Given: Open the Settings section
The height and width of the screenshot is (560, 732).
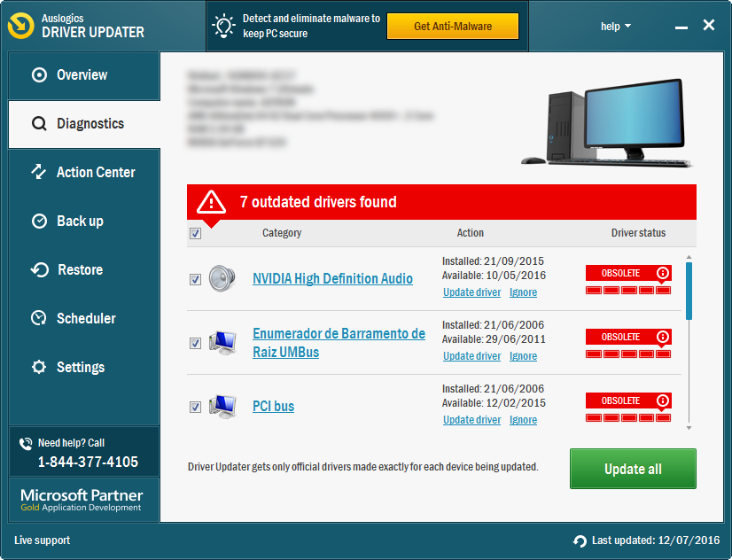Looking at the screenshot, I should 84,367.
